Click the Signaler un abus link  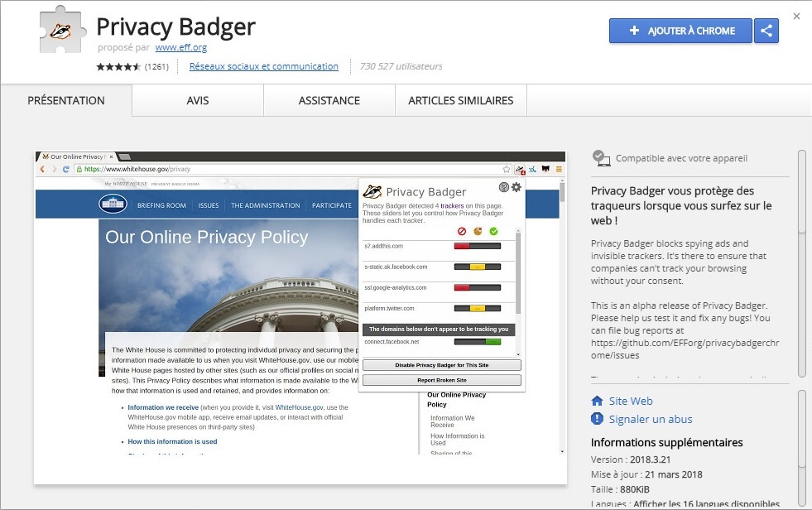pyautogui.click(x=651, y=419)
